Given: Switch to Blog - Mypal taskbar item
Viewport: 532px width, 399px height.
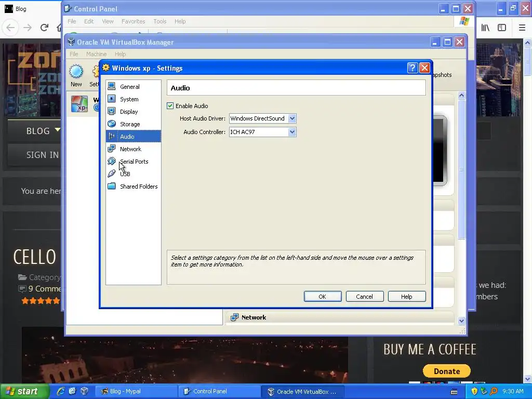Looking at the screenshot, I should (136, 391).
